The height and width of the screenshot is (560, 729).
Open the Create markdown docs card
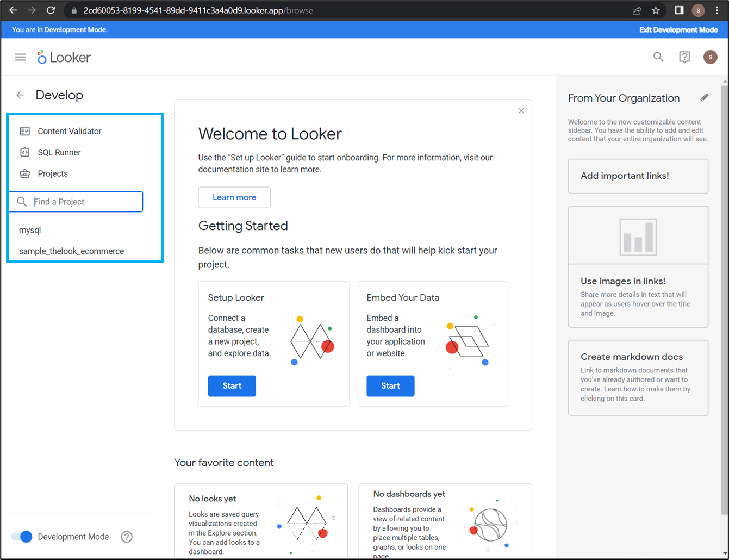tap(638, 378)
